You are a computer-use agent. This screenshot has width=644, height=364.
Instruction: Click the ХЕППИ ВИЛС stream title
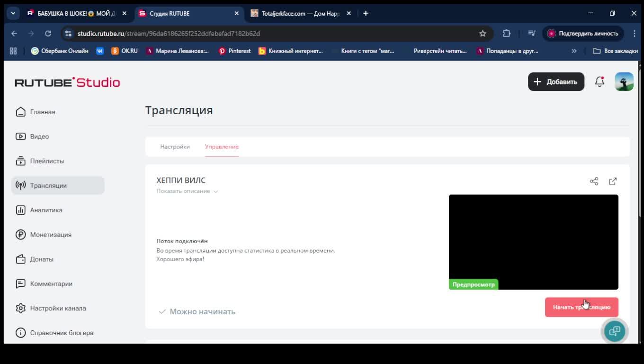coord(181,181)
